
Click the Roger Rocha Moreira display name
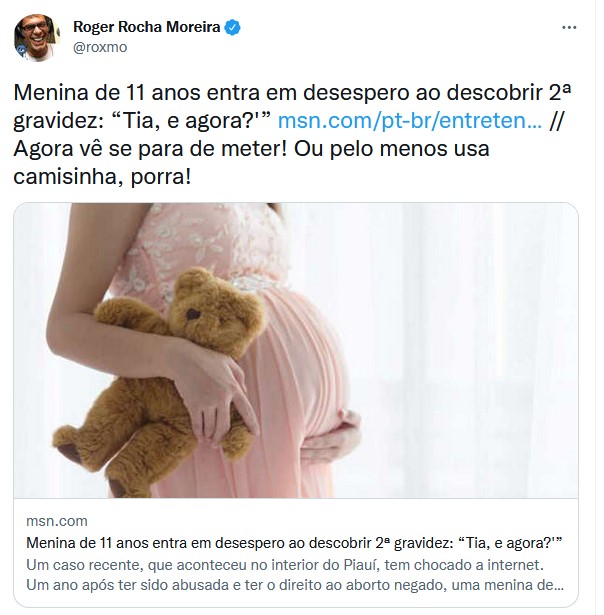click(x=147, y=27)
